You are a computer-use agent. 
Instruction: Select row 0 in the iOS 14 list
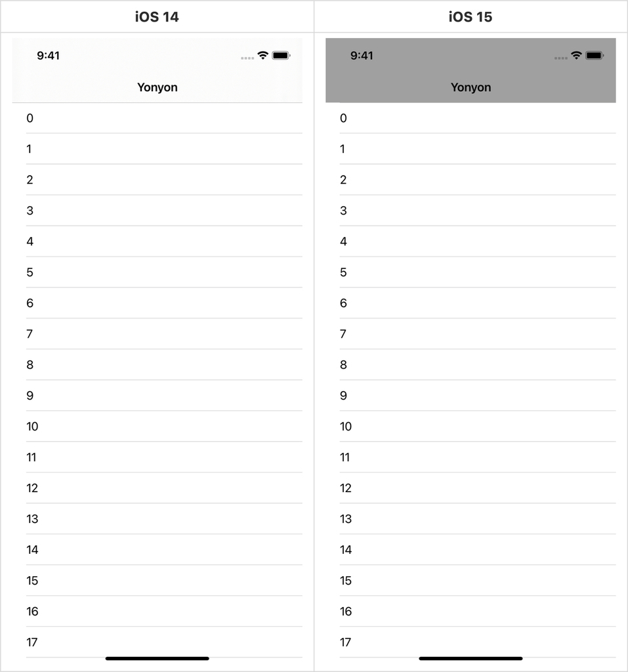[x=157, y=118]
